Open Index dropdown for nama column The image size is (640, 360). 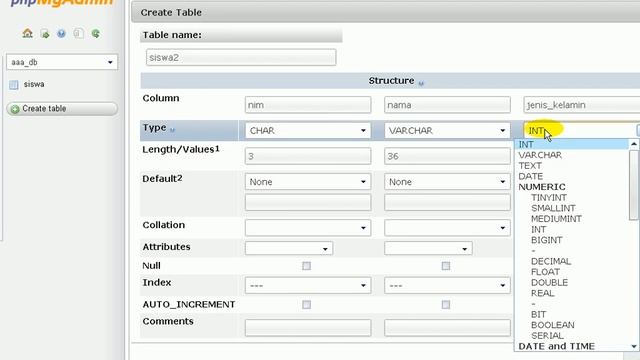tap(447, 285)
